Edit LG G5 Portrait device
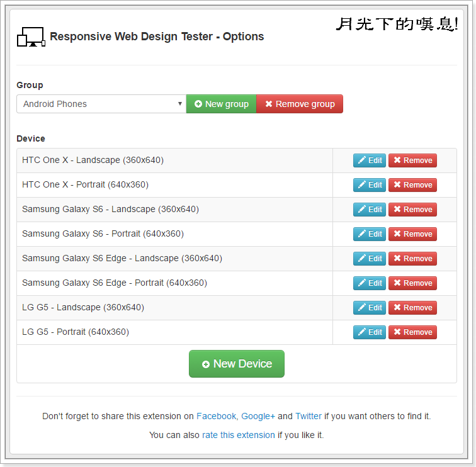Image resolution: width=476 pixels, height=467 pixels. pyautogui.click(x=370, y=332)
